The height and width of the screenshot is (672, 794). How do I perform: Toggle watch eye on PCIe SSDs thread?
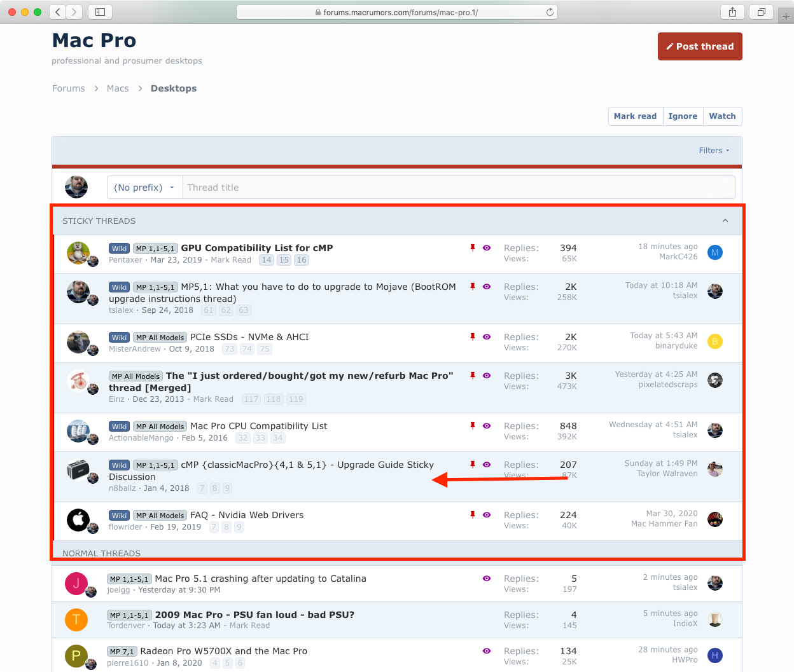pos(487,337)
